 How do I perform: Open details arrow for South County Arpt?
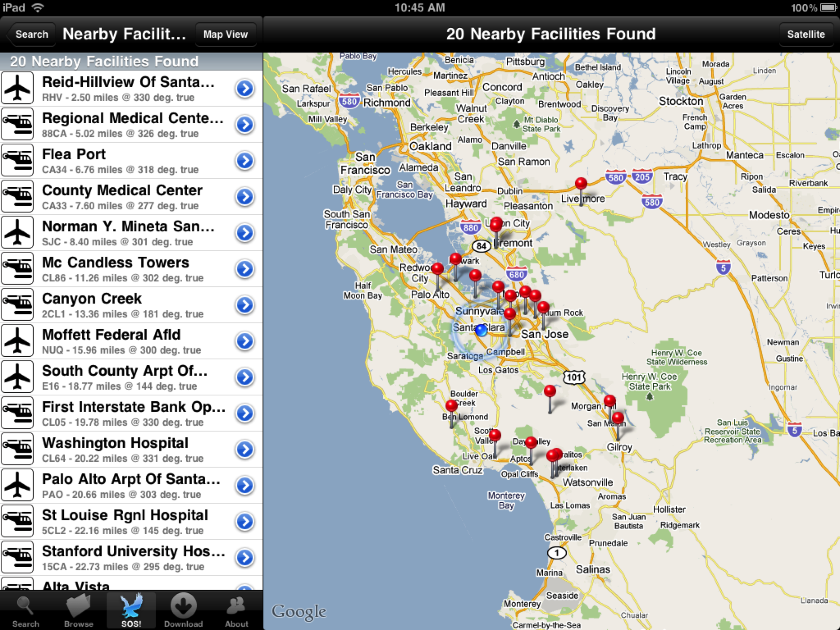pos(245,377)
